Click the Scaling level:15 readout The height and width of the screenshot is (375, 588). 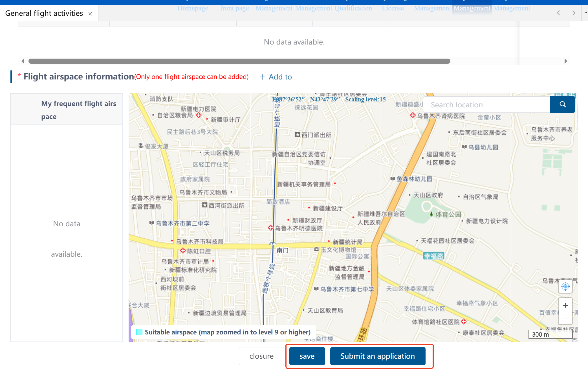(365, 99)
